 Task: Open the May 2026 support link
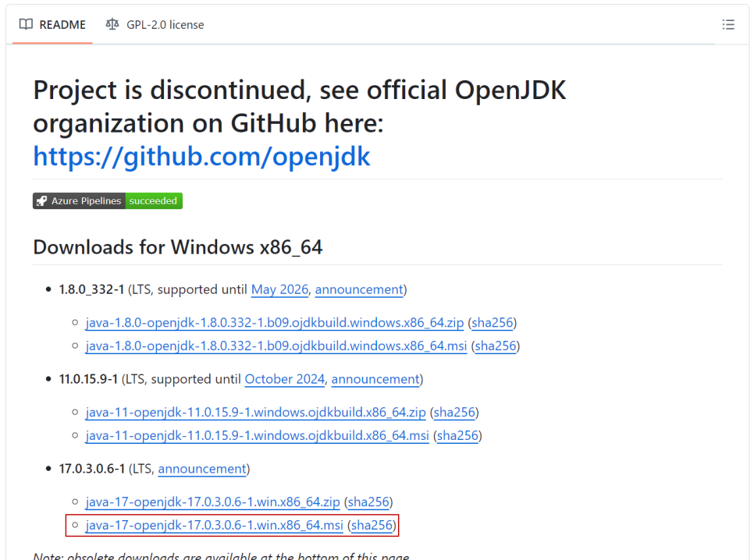279,289
